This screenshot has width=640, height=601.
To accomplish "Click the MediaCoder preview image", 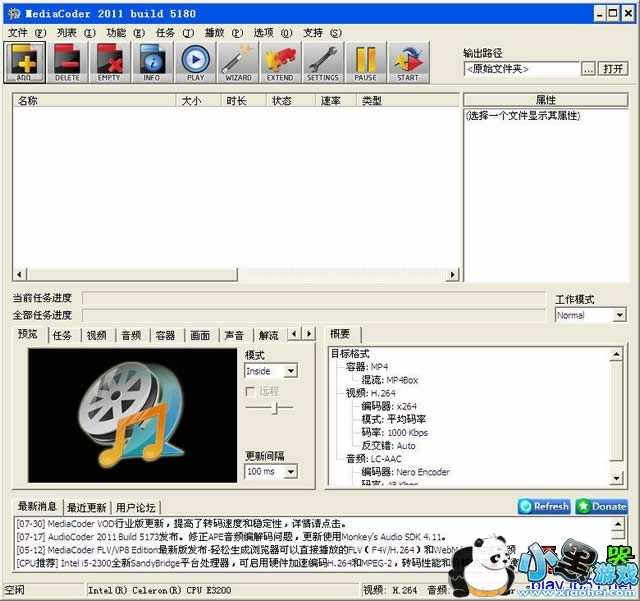I will pos(133,415).
